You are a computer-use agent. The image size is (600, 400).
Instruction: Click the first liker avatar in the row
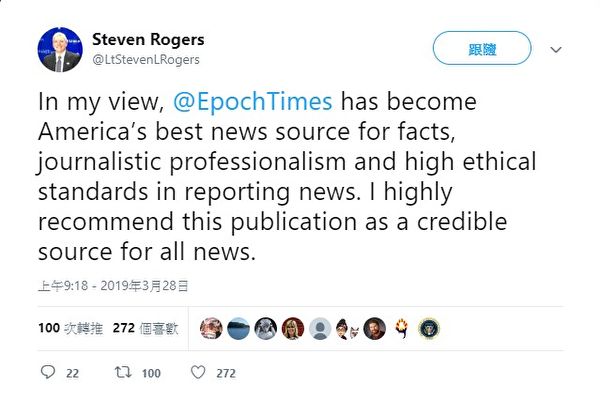(211, 328)
